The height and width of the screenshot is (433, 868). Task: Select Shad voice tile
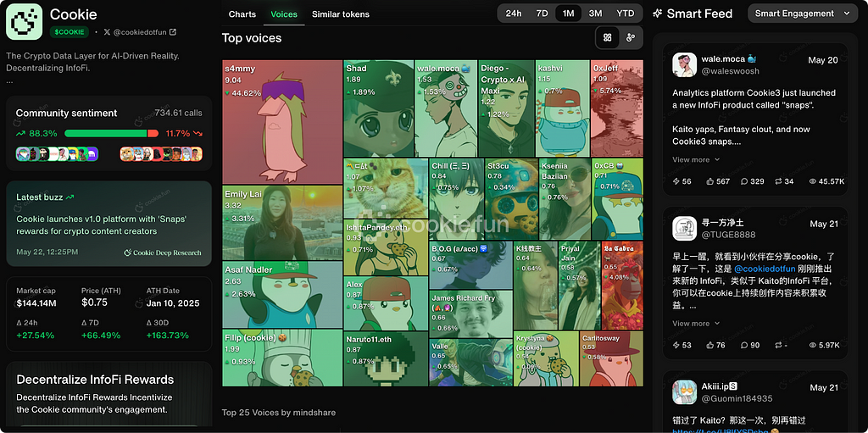click(379, 108)
